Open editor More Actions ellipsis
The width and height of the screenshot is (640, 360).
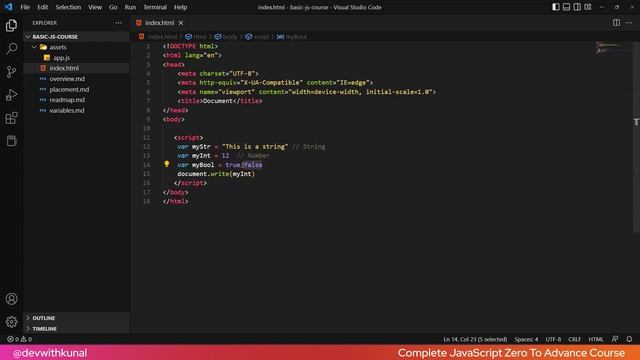[x=629, y=23]
